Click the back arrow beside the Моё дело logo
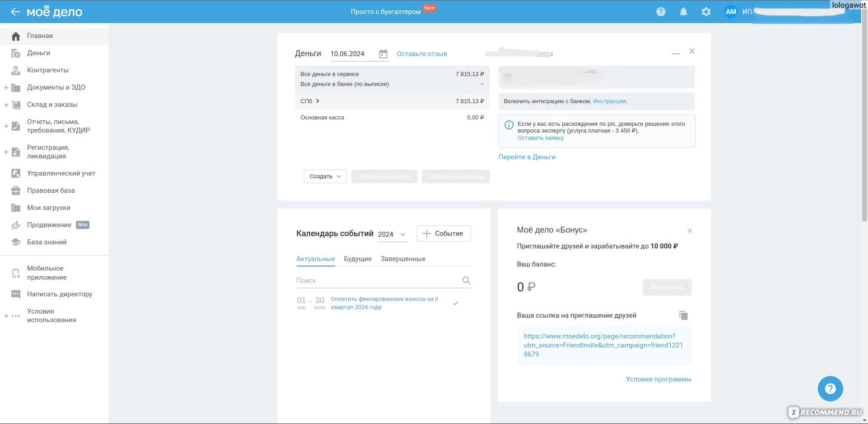This screenshot has height=424, width=868. (x=15, y=12)
